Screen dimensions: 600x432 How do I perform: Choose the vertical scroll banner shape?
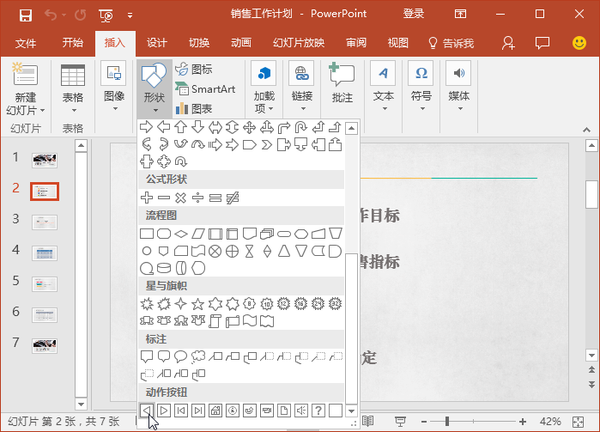pos(215,321)
